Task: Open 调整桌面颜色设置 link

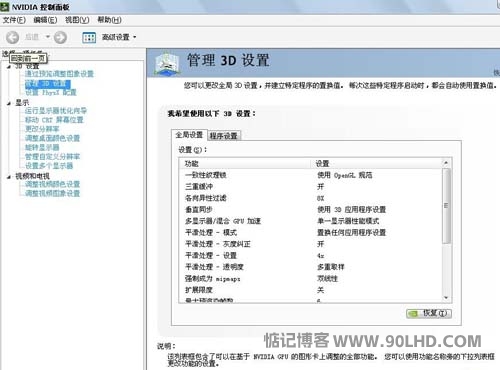Action: (52, 138)
